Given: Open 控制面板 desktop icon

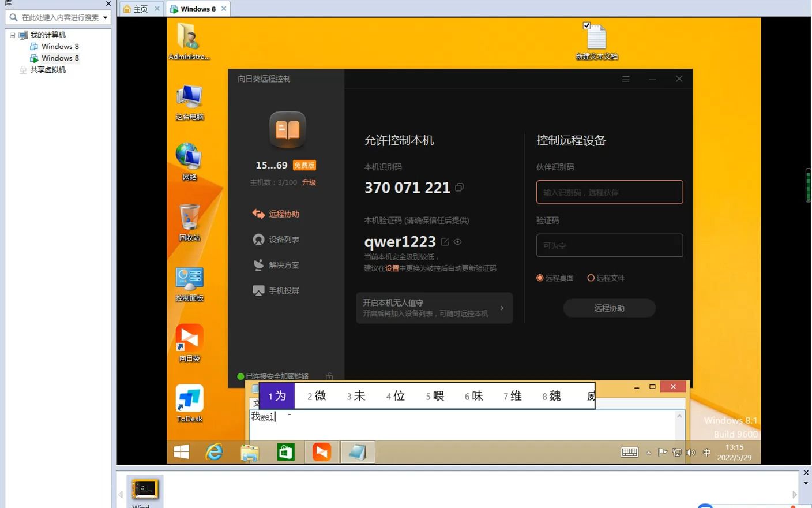Looking at the screenshot, I should tap(189, 284).
